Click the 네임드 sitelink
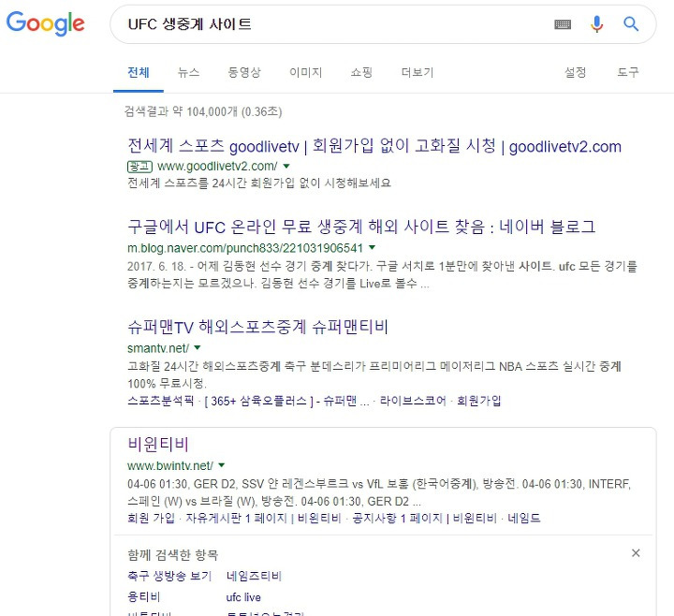The width and height of the screenshot is (674, 616). click(523, 518)
